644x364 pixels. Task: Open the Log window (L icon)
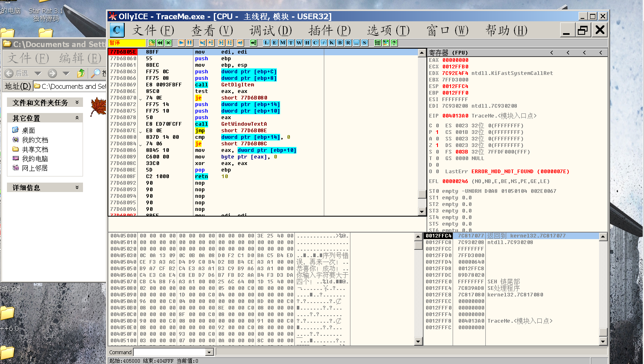266,43
